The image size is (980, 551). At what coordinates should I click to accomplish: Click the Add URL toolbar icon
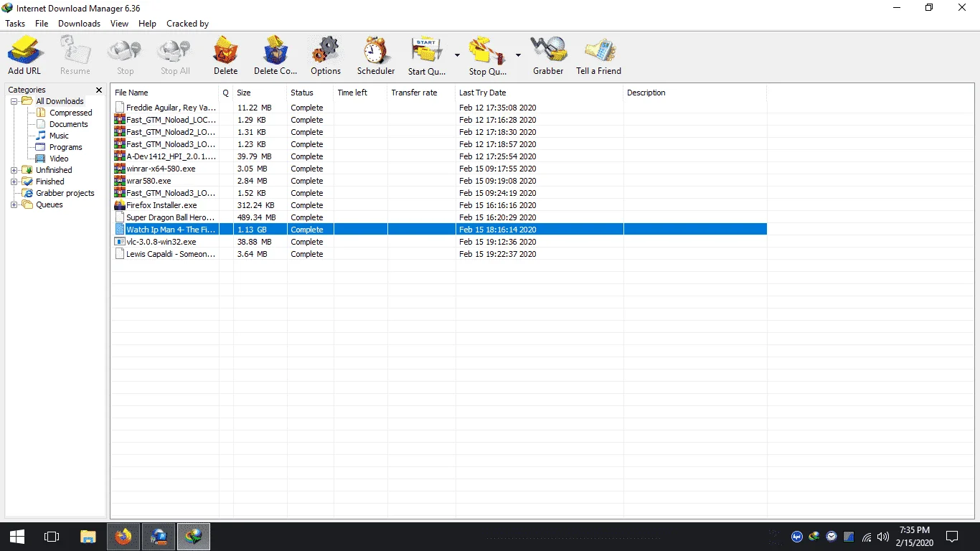coord(25,50)
